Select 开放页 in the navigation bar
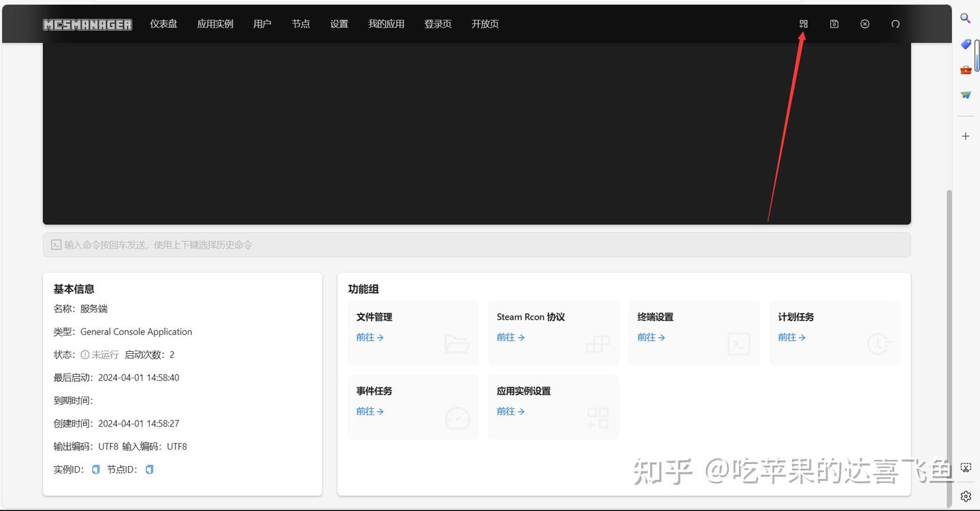The image size is (980, 511). click(485, 24)
